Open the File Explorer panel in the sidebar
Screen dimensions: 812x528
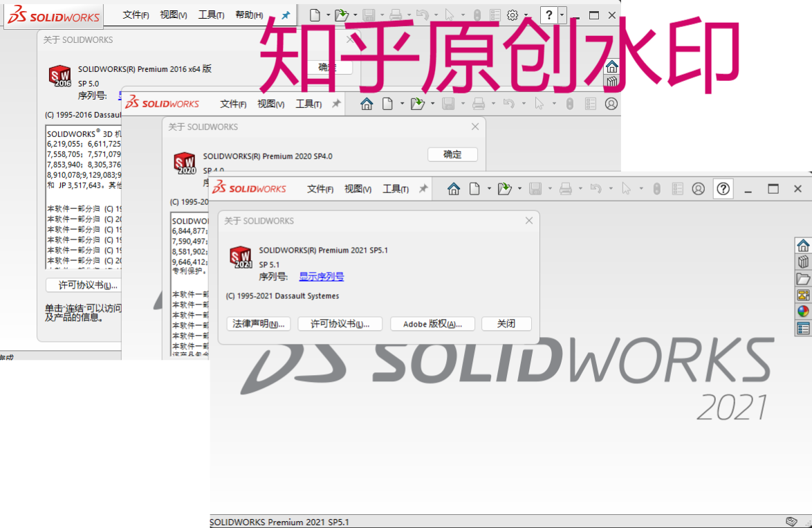coord(803,279)
